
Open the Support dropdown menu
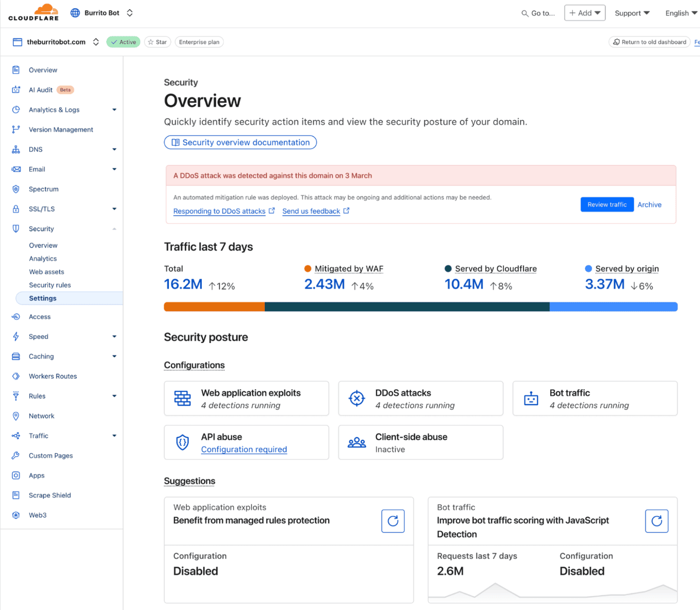pos(632,13)
